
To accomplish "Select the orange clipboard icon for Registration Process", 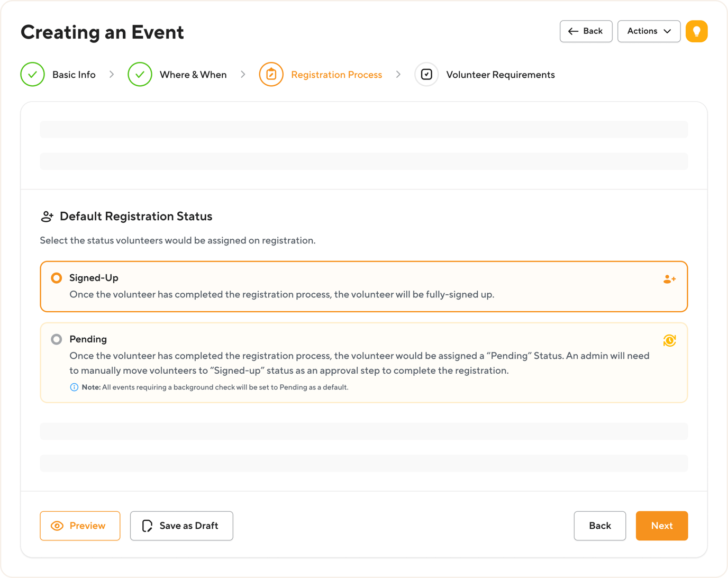I will click(x=271, y=74).
